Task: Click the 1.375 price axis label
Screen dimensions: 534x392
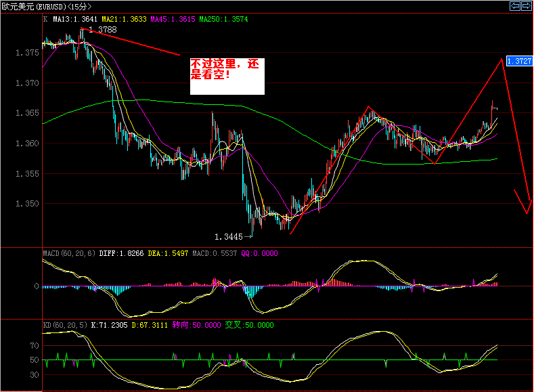Action: click(27, 52)
